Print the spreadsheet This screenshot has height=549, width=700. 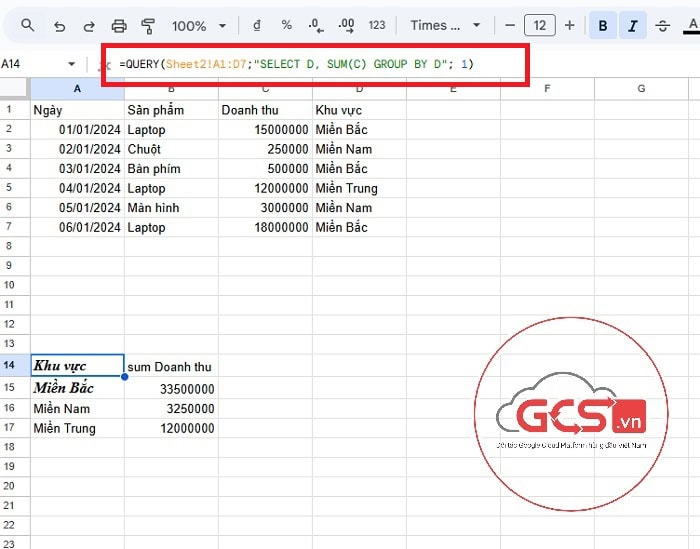tap(119, 25)
